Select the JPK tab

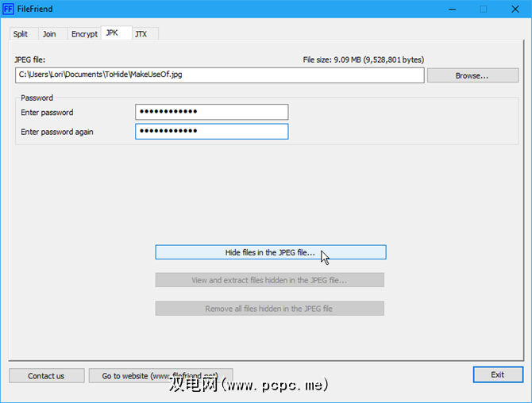coord(117,33)
